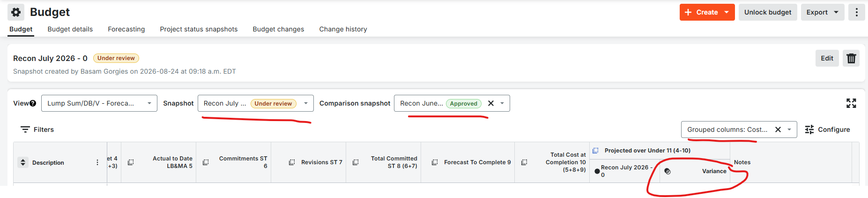Open the three-dot more options menu
This screenshot has height=198, width=868.
coord(857,12)
